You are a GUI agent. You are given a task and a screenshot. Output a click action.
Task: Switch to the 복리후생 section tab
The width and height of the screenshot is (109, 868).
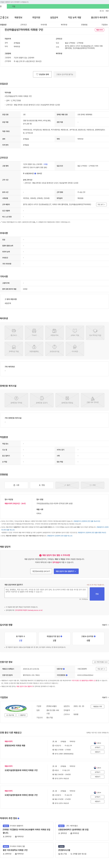pyautogui.click(x=64, y=25)
